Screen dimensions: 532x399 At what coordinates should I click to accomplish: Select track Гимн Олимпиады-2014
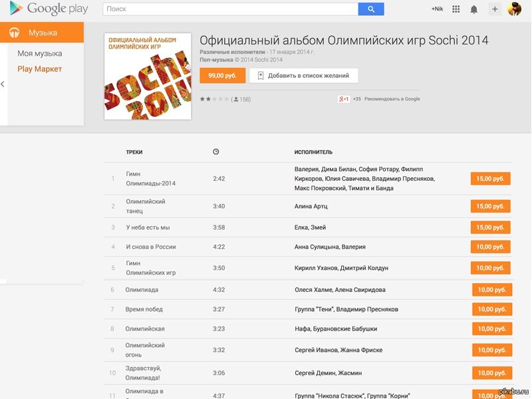coord(151,178)
